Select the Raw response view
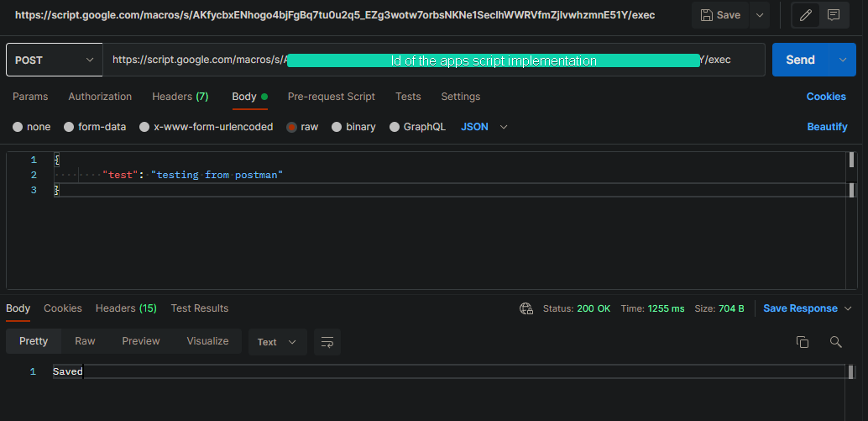The image size is (868, 421). point(85,341)
